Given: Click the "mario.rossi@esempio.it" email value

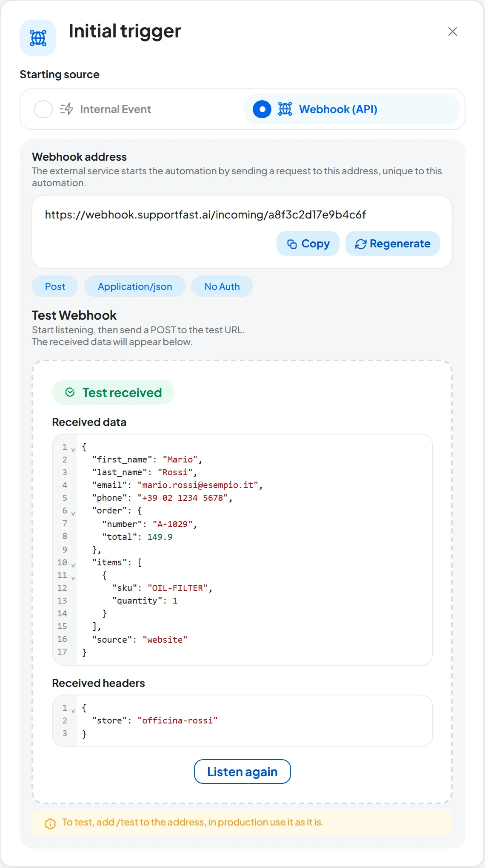Looking at the screenshot, I should coord(198,485).
